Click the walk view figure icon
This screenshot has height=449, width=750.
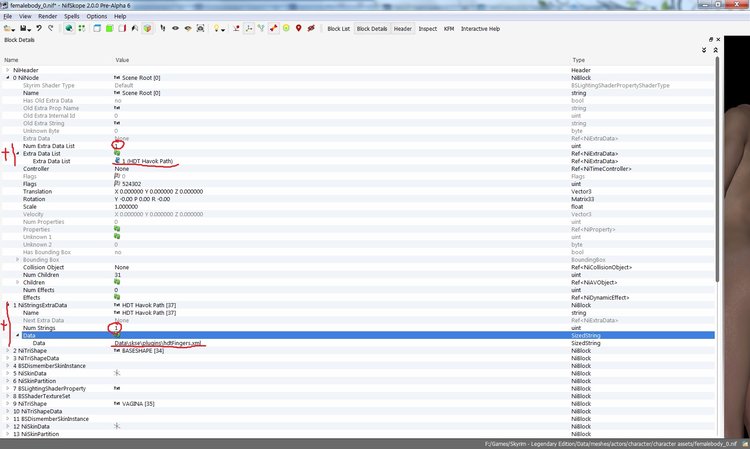tap(135, 29)
